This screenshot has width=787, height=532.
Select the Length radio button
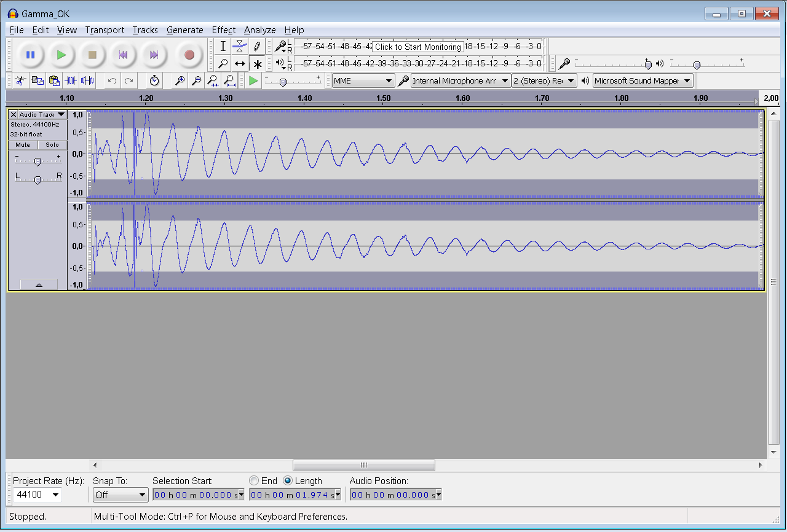pyautogui.click(x=288, y=481)
